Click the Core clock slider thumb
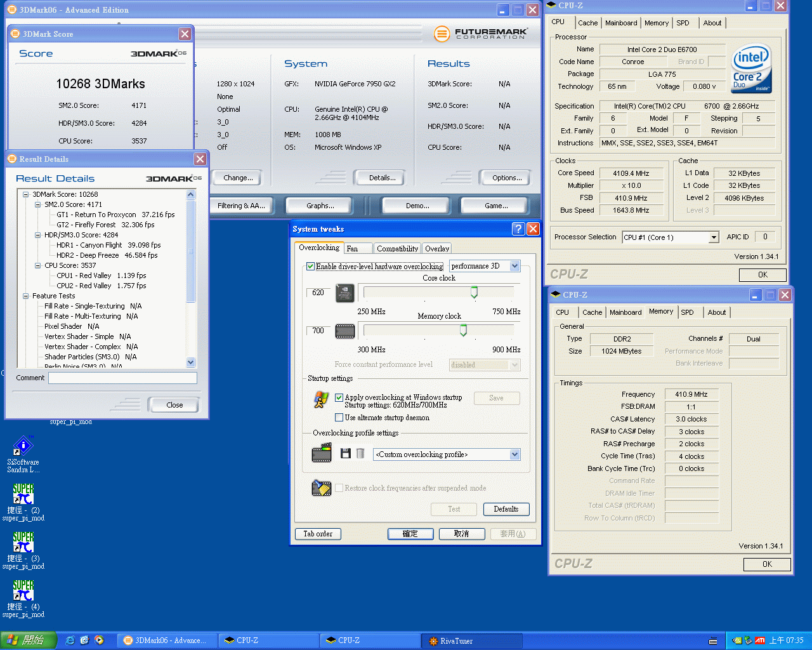The width and height of the screenshot is (812, 650). (474, 292)
